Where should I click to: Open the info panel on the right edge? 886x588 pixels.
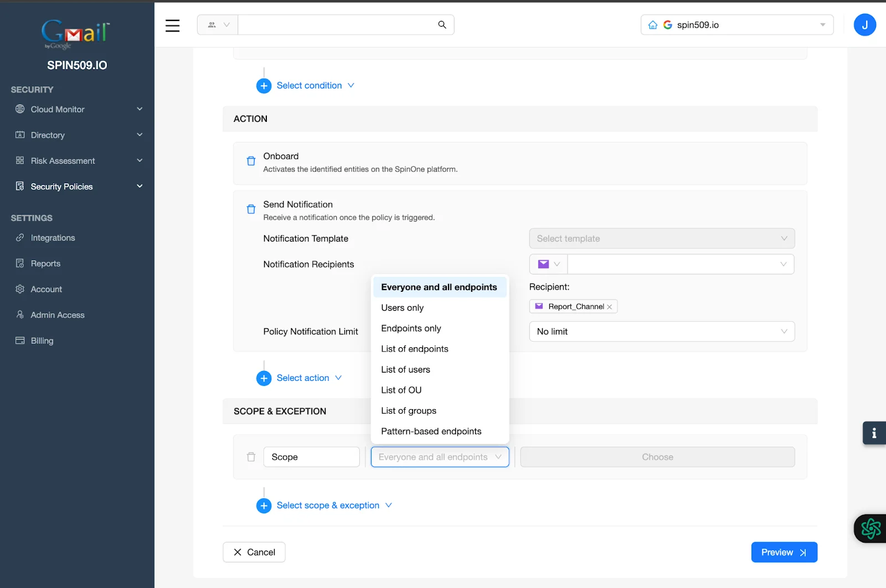tap(874, 433)
